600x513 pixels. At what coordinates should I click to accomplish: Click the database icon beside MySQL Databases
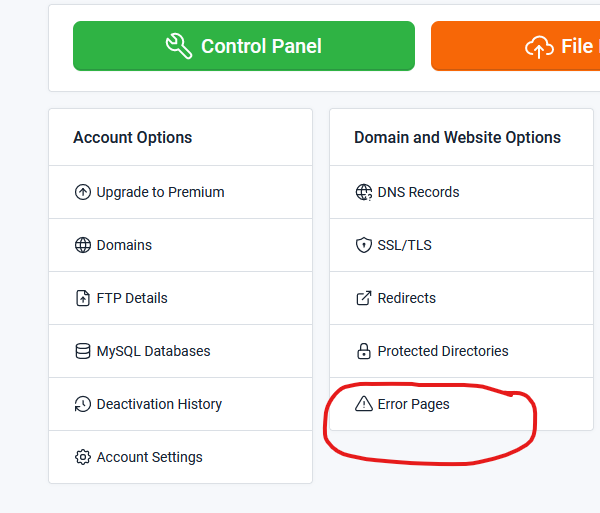coord(83,351)
